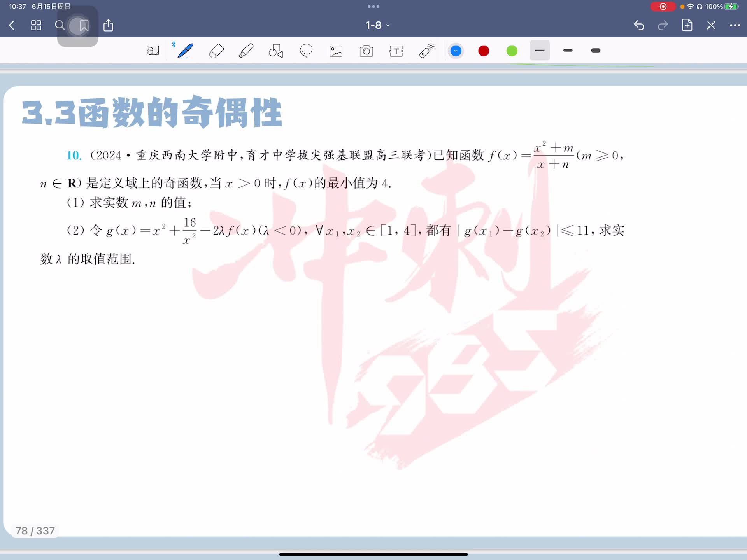Screen dimensions: 747x560
Task: Open page thumbnails grid view
Action: coord(36,25)
